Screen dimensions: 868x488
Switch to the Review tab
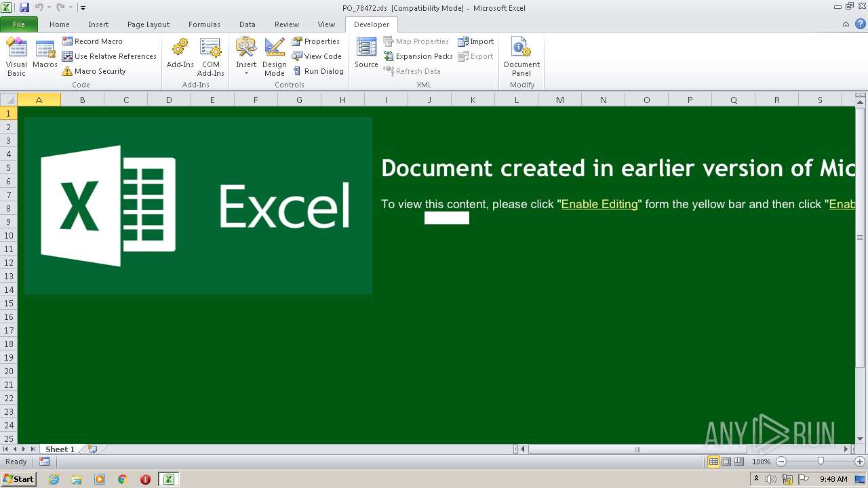(287, 24)
